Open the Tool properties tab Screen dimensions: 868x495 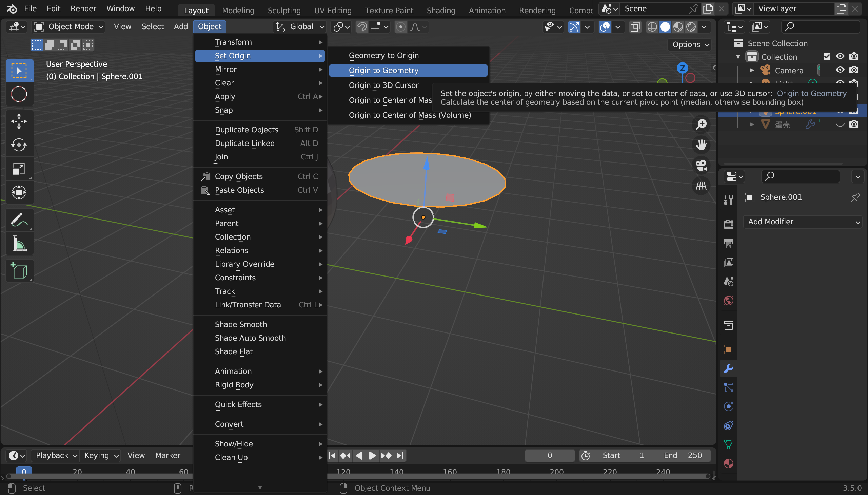point(728,199)
